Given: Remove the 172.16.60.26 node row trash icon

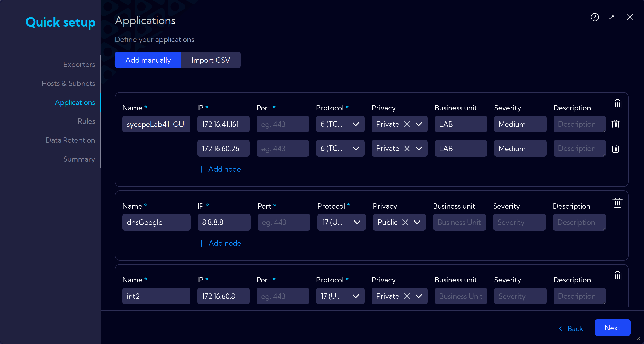Looking at the screenshot, I should pos(615,149).
